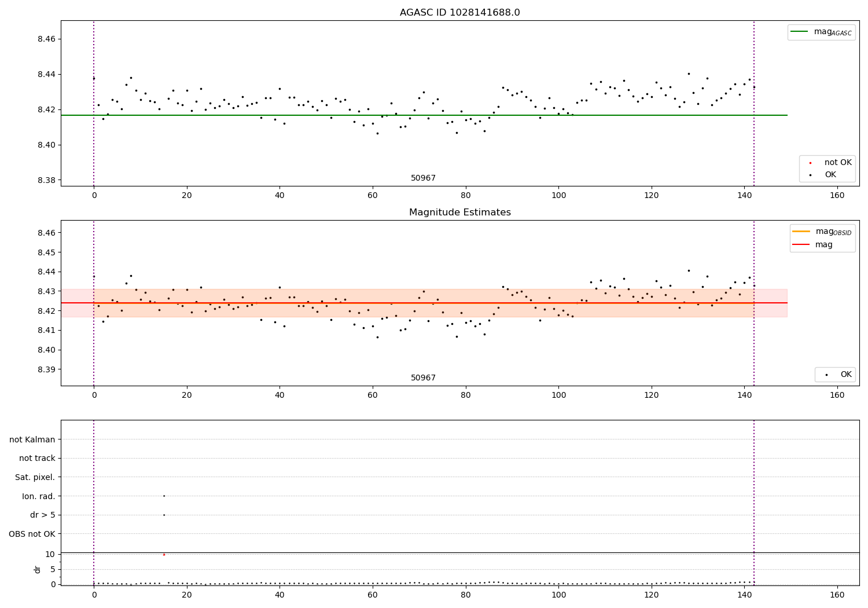Click the 'dr' y-axis label
The width and height of the screenshot is (868, 608).
click(x=38, y=569)
